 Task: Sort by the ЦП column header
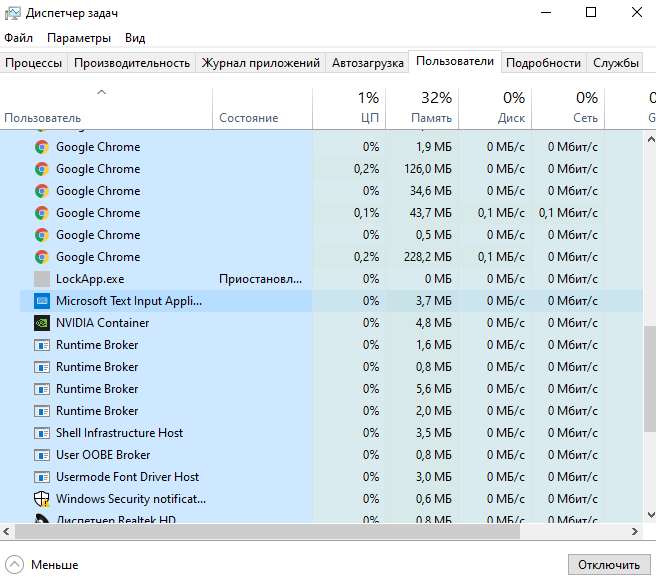(349, 108)
